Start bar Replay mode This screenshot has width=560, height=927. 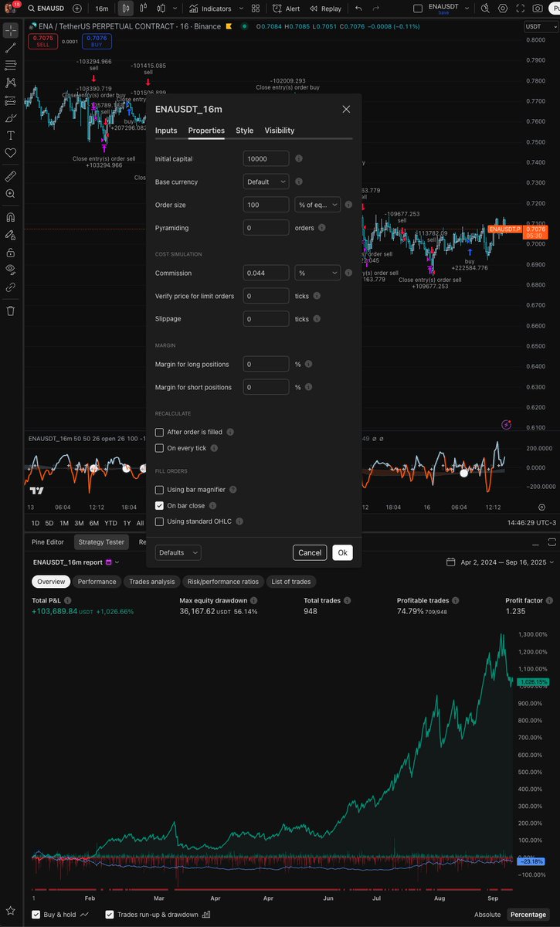point(325,8)
